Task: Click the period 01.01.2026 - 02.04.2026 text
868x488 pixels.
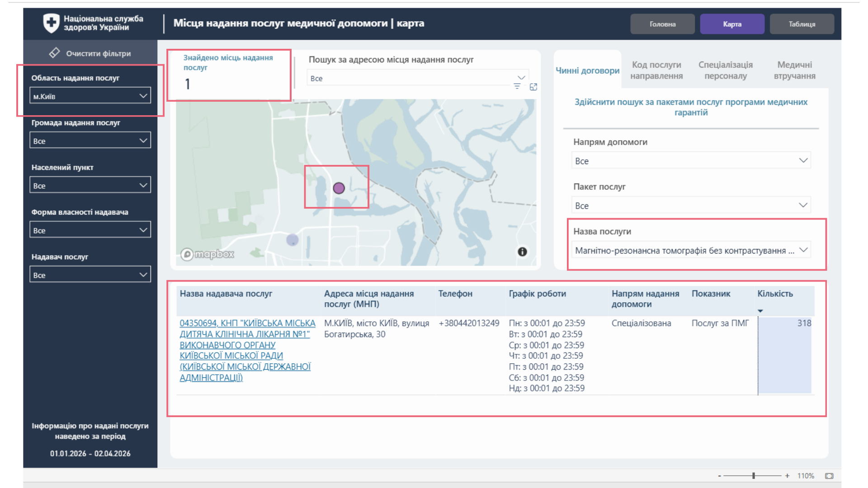Action: point(90,453)
